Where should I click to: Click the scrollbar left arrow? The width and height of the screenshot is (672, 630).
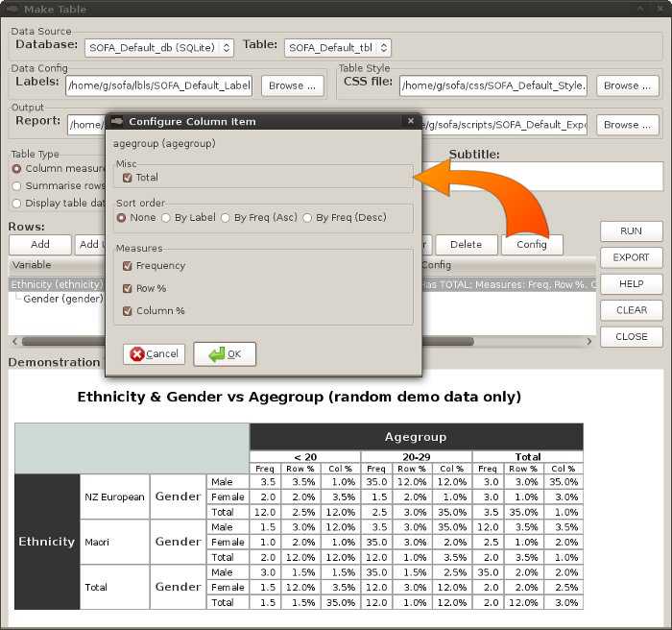click(x=14, y=341)
